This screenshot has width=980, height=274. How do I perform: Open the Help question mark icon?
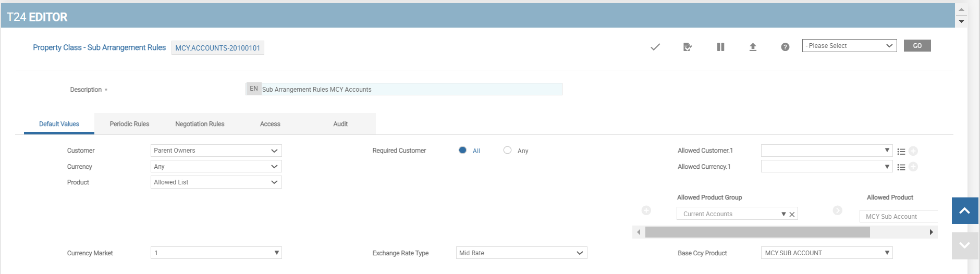pos(785,47)
